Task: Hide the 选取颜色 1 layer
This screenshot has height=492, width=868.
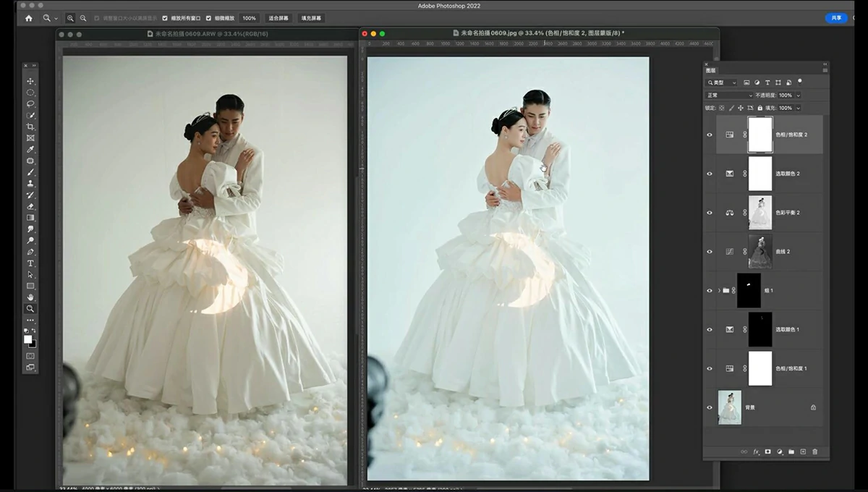Action: [710, 330]
